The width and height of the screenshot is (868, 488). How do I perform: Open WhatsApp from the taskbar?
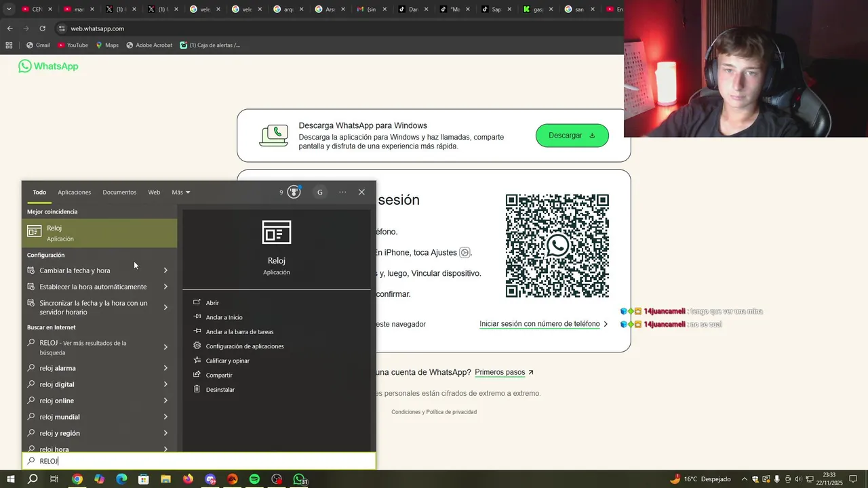(299, 479)
